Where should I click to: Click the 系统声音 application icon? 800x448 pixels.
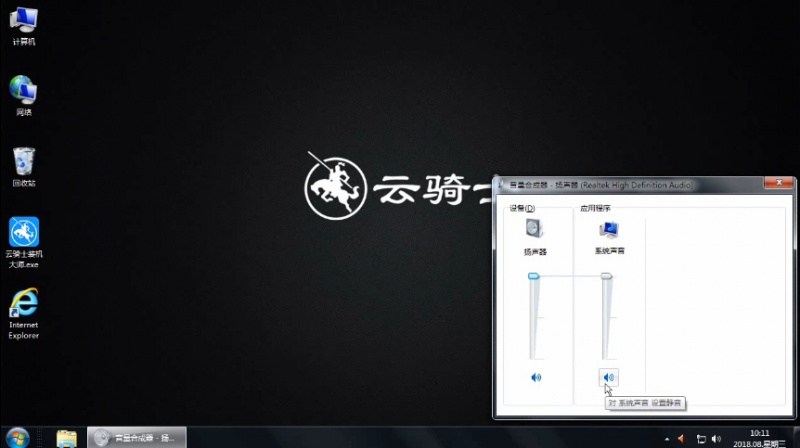(x=609, y=230)
